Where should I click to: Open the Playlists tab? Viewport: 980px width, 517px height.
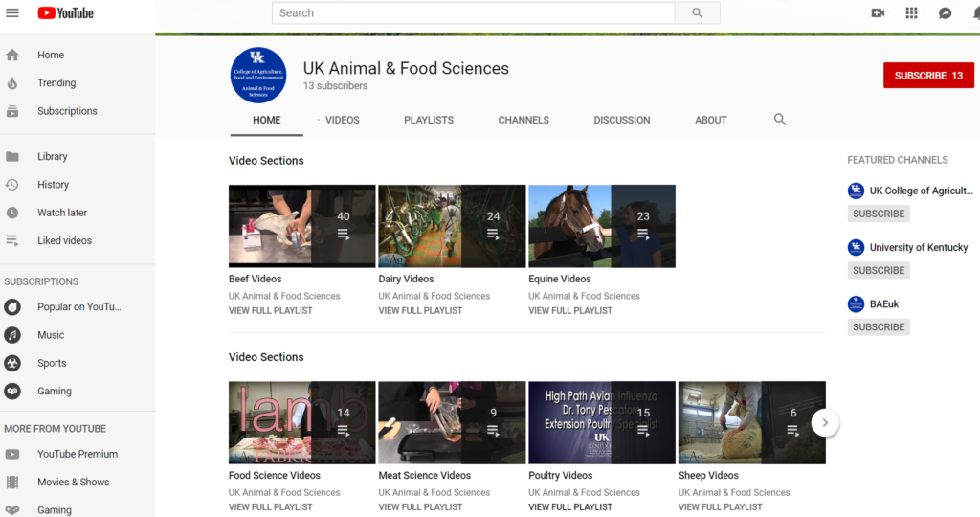coord(429,120)
